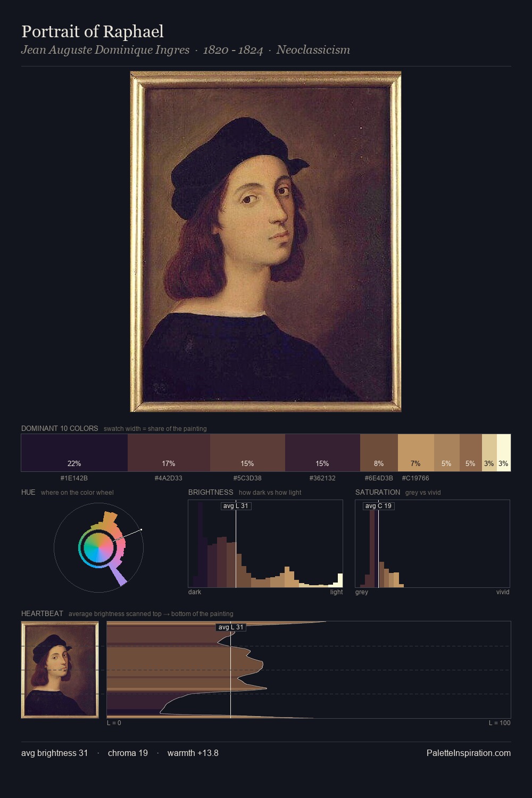Click the 8% brown swatch #6E4D3B

(x=379, y=453)
